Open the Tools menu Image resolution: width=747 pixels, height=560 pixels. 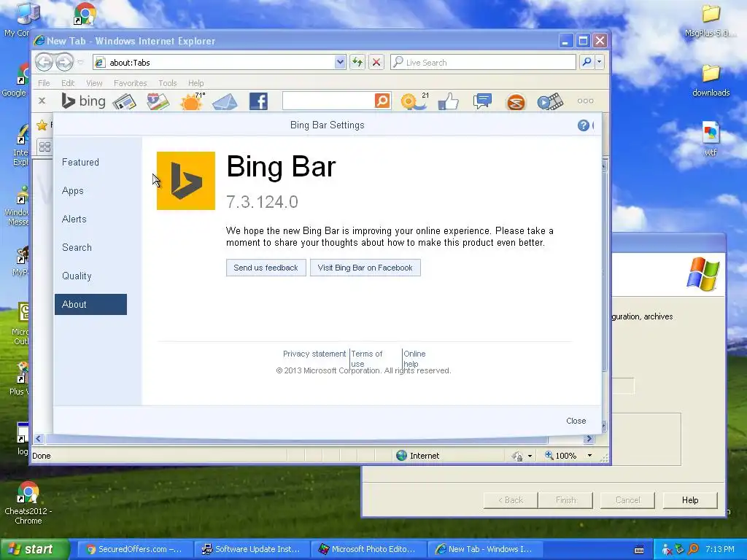tap(167, 83)
